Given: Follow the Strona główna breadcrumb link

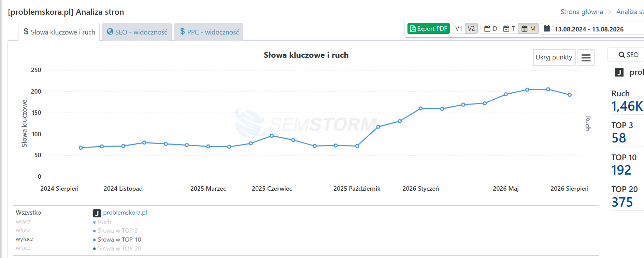Looking at the screenshot, I should click(x=582, y=12).
